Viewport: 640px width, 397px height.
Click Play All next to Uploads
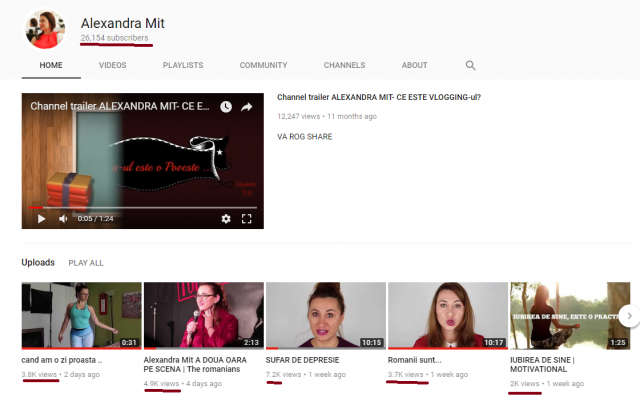(86, 263)
